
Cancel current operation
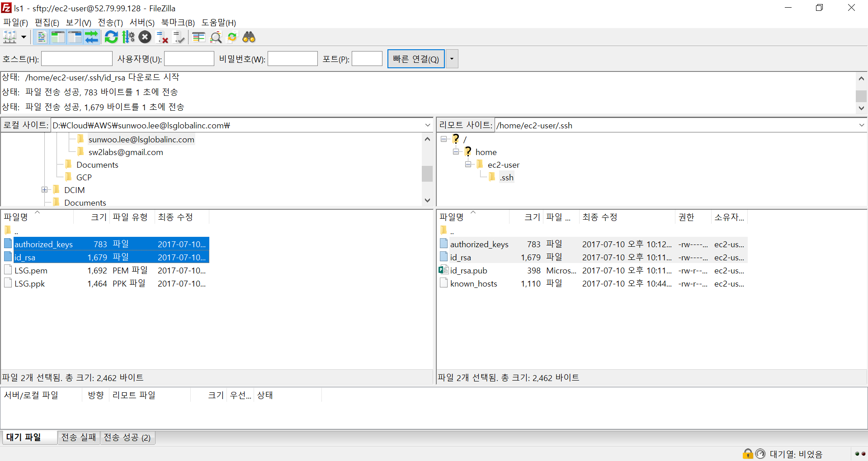145,37
